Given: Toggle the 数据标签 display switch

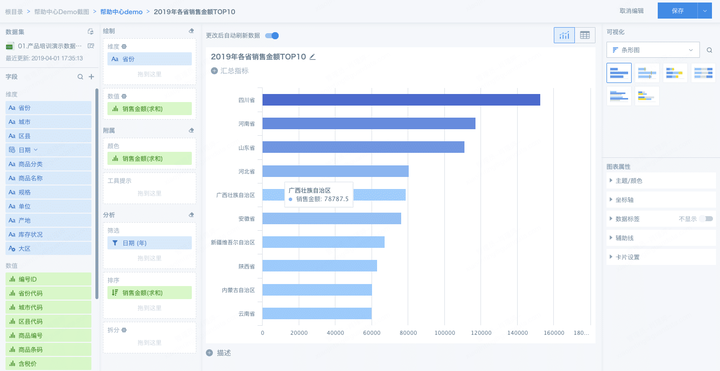Looking at the screenshot, I should click(x=706, y=219).
